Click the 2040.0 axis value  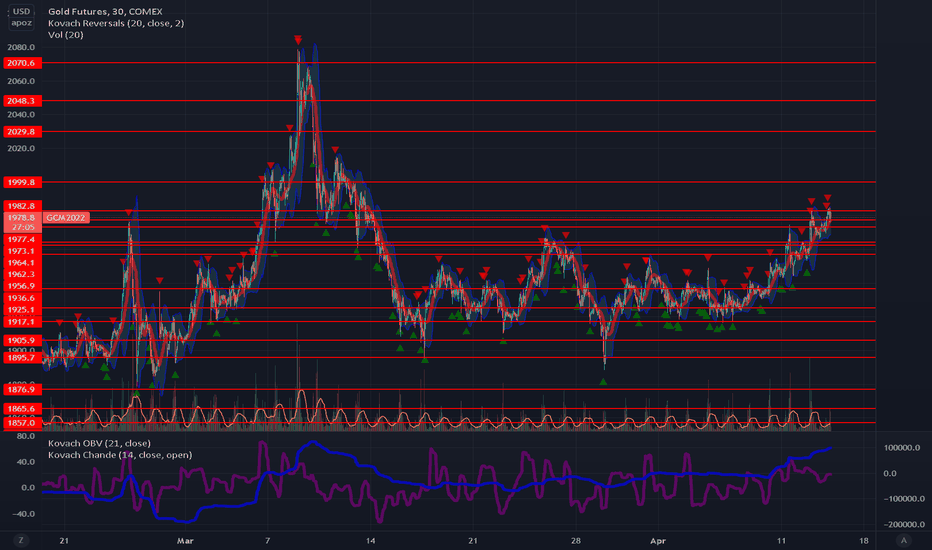pyautogui.click(x=21, y=114)
